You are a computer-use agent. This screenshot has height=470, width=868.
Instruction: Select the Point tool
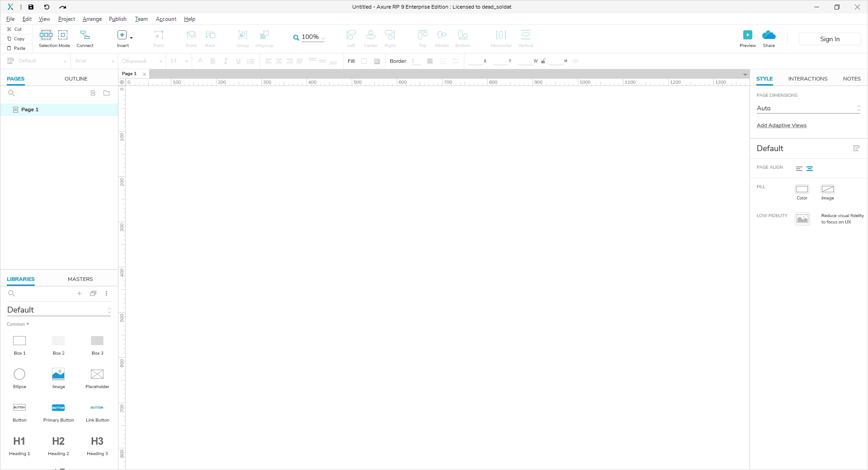click(x=159, y=38)
